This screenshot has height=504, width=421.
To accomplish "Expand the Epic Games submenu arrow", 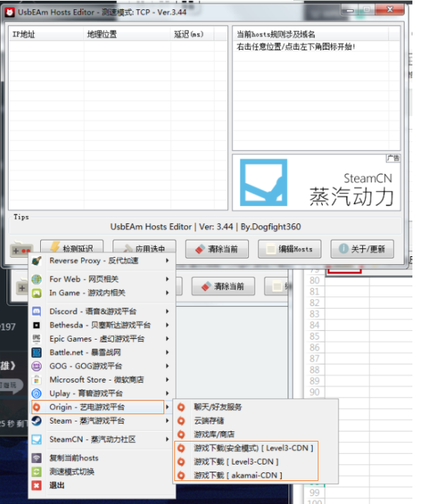I will [x=167, y=338].
